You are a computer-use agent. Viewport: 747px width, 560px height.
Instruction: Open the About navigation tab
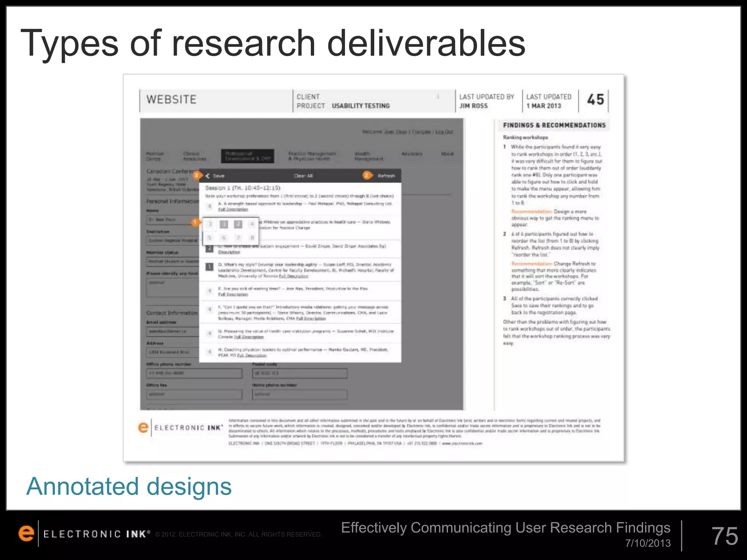[x=447, y=154]
